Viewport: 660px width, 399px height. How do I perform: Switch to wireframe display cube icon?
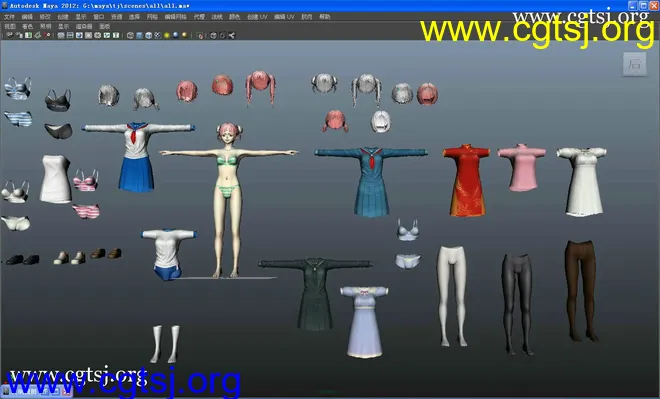click(130, 35)
